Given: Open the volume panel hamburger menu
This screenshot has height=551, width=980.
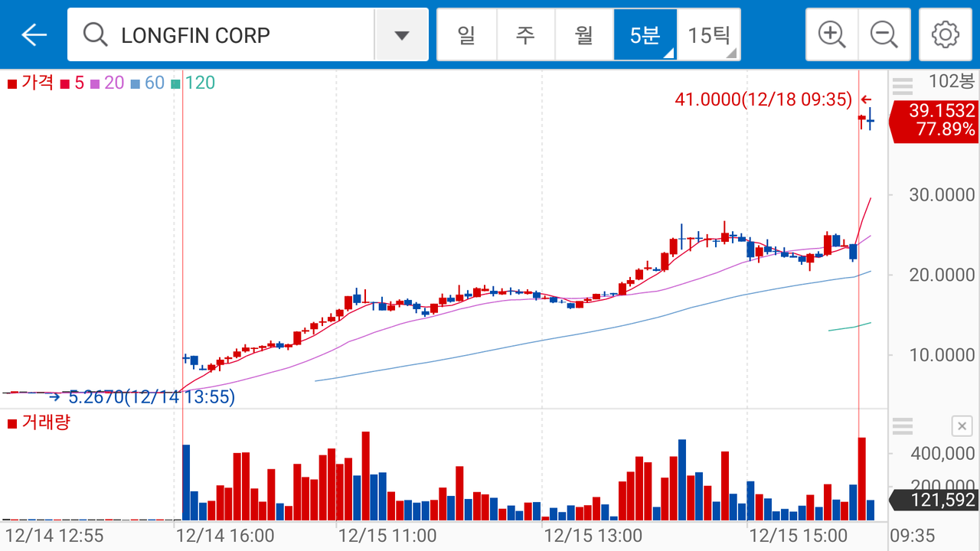Looking at the screenshot, I should [x=903, y=426].
